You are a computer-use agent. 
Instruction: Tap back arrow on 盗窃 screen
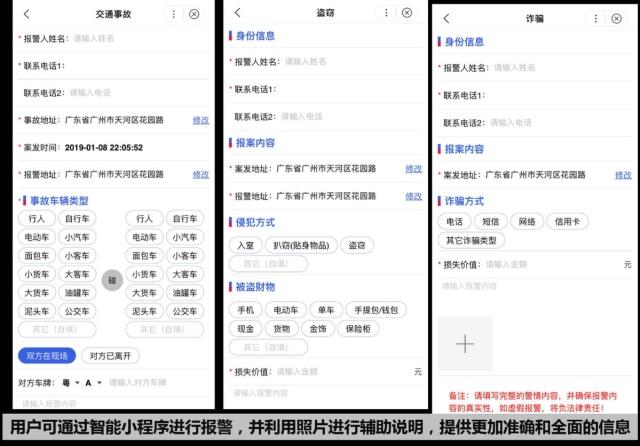(x=238, y=13)
